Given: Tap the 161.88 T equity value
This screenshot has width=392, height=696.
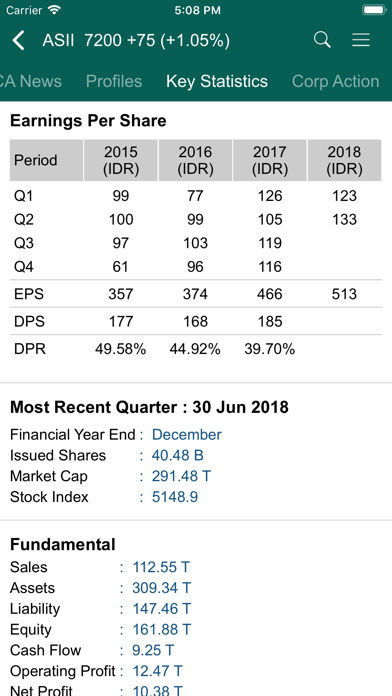Looking at the screenshot, I should [162, 629].
